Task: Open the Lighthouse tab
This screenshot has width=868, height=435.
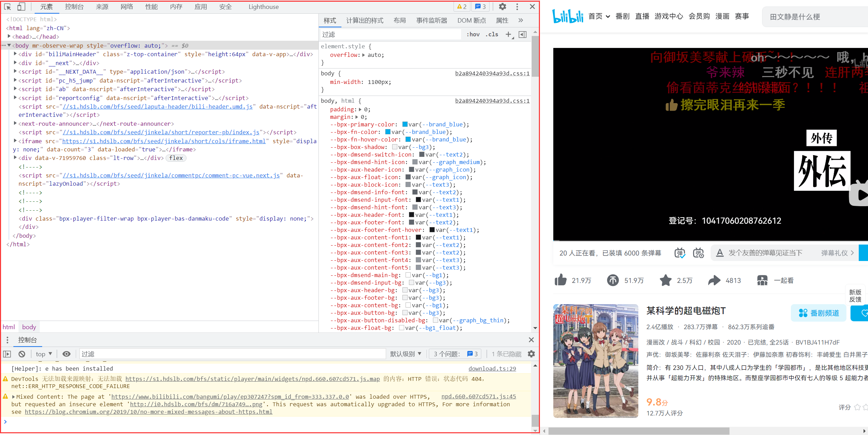Action: [264, 7]
